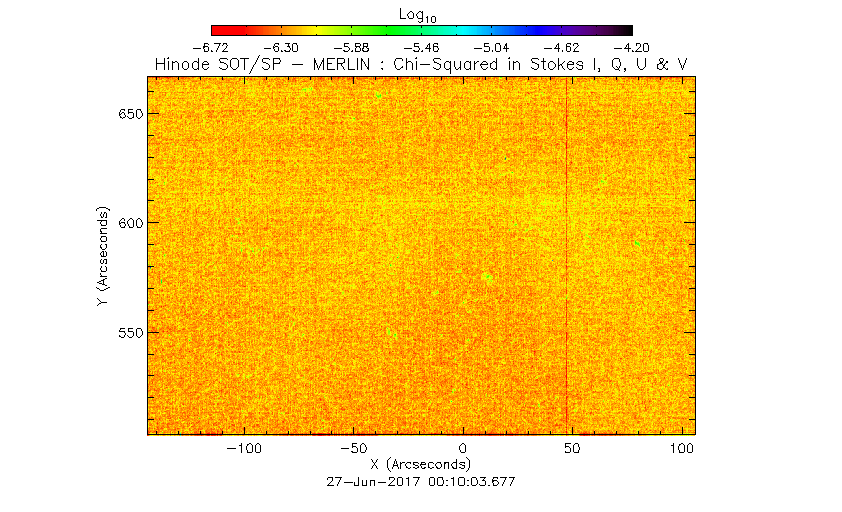Screen dimensions: 842x512
Task: Click the 50 tick on the X axis
Action: pos(569,449)
